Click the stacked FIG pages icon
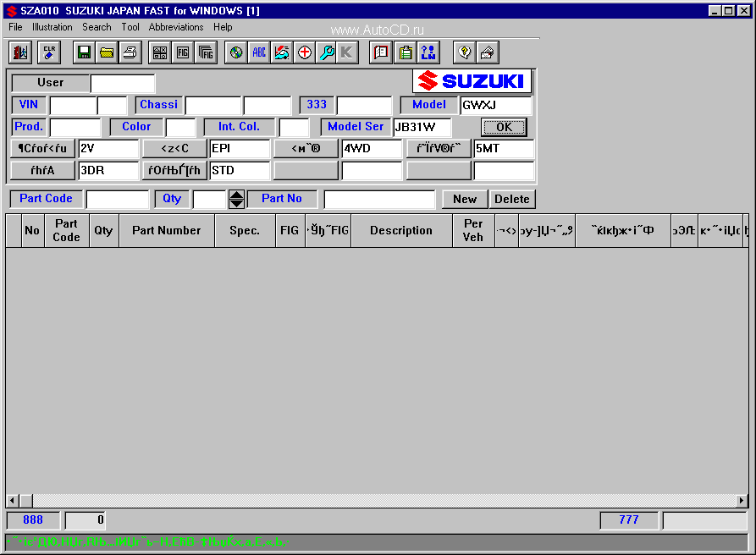 point(206,52)
